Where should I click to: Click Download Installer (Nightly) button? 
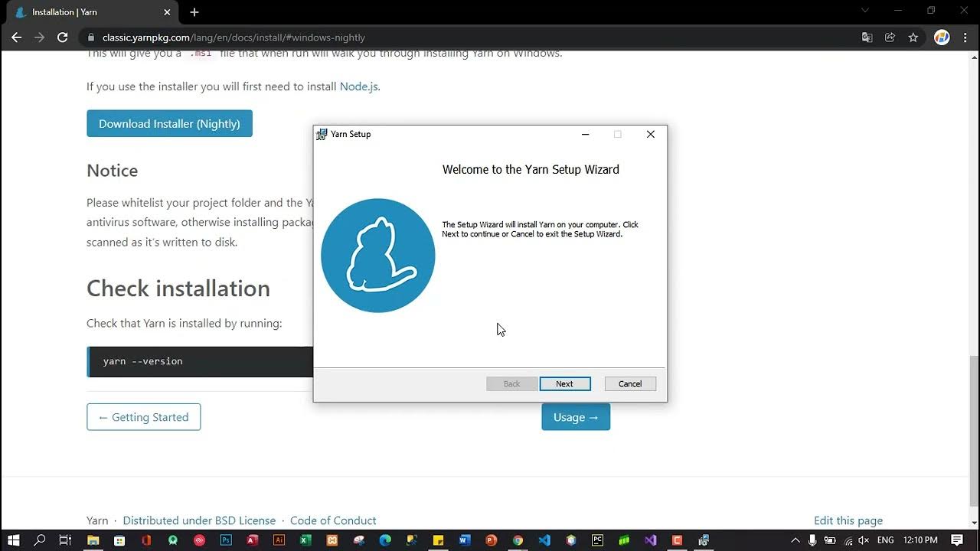point(169,123)
